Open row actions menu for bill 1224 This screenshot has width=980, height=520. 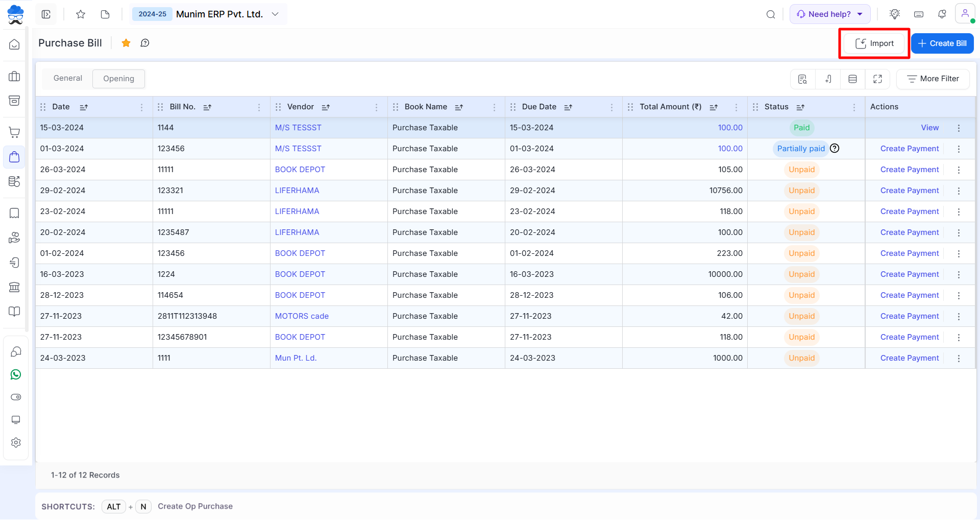pos(959,274)
